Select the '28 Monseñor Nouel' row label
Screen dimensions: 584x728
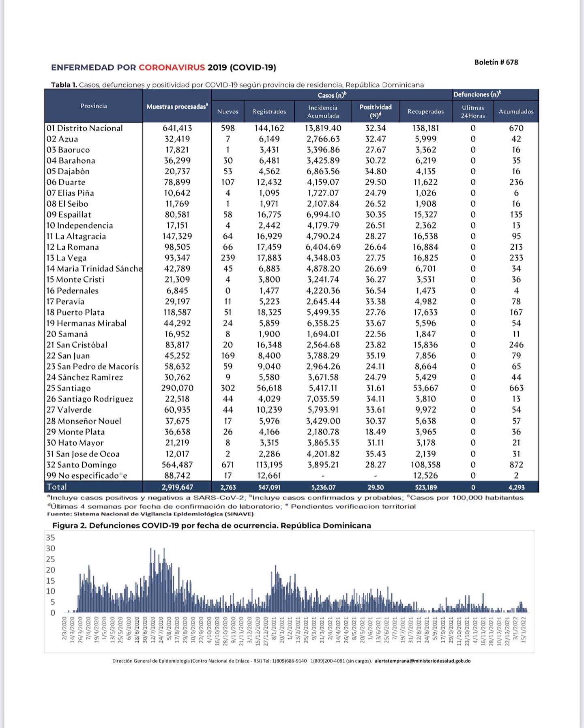pos(84,421)
